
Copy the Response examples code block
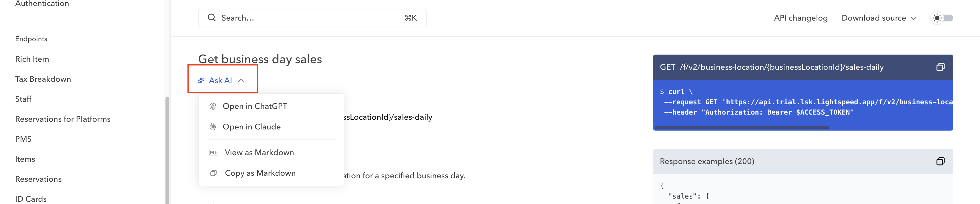coord(940,161)
